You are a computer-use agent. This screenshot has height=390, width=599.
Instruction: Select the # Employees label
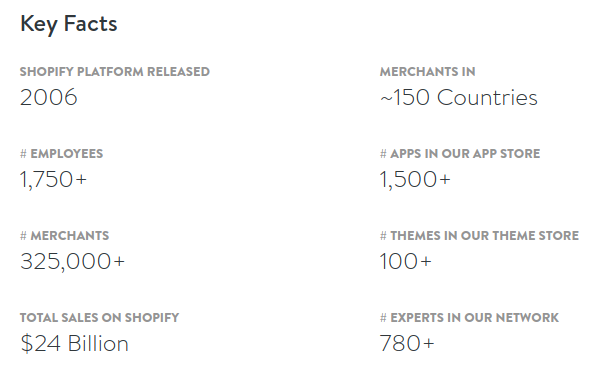62,154
